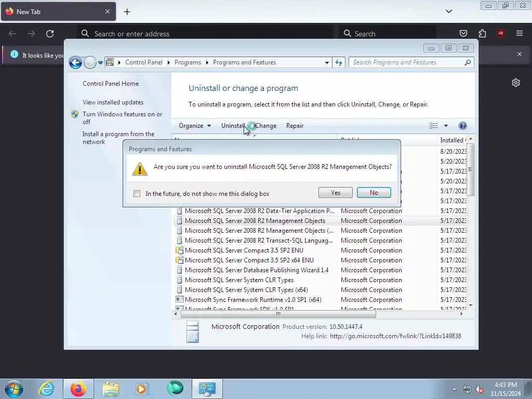
Task: Open Firefox hamburger application menu
Action: [519, 33]
